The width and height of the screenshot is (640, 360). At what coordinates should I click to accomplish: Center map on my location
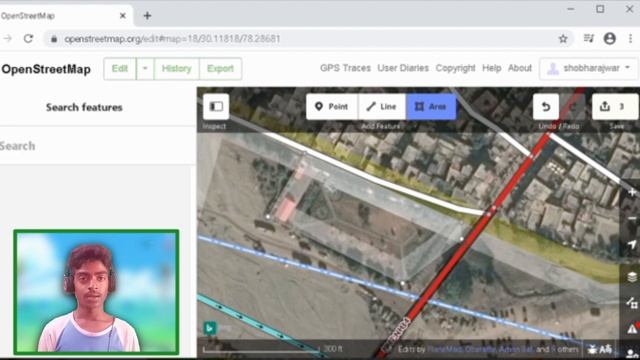632,244
